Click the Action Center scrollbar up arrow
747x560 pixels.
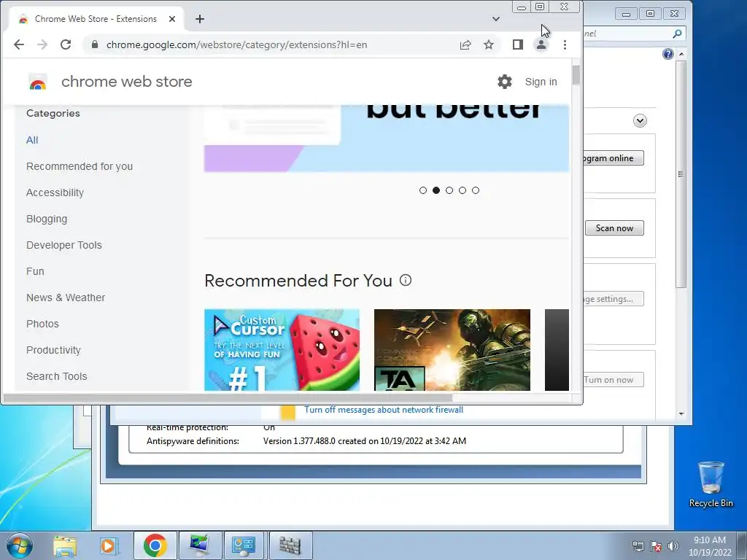pyautogui.click(x=681, y=54)
